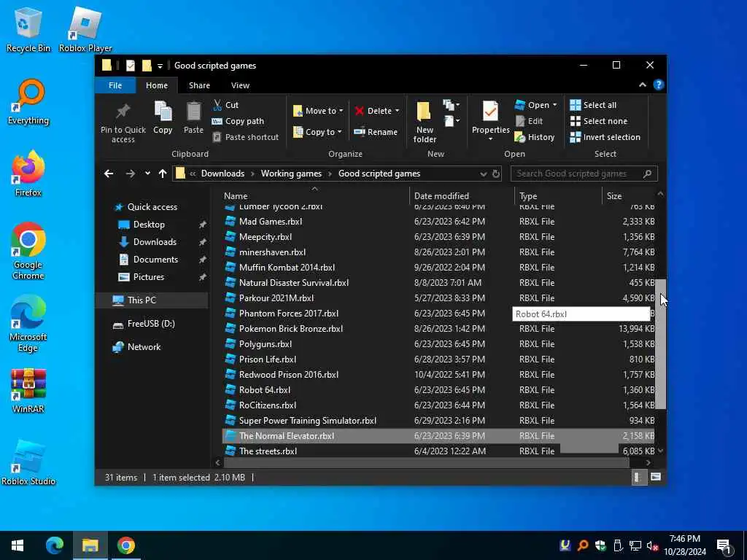Open Everything search desktop shortcut
This screenshot has height=560, width=747.
click(x=28, y=102)
